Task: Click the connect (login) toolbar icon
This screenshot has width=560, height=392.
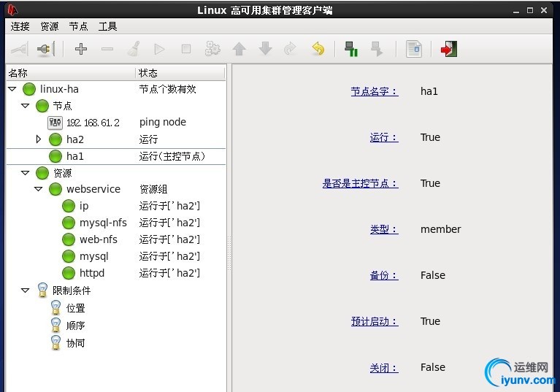Action: point(20,49)
